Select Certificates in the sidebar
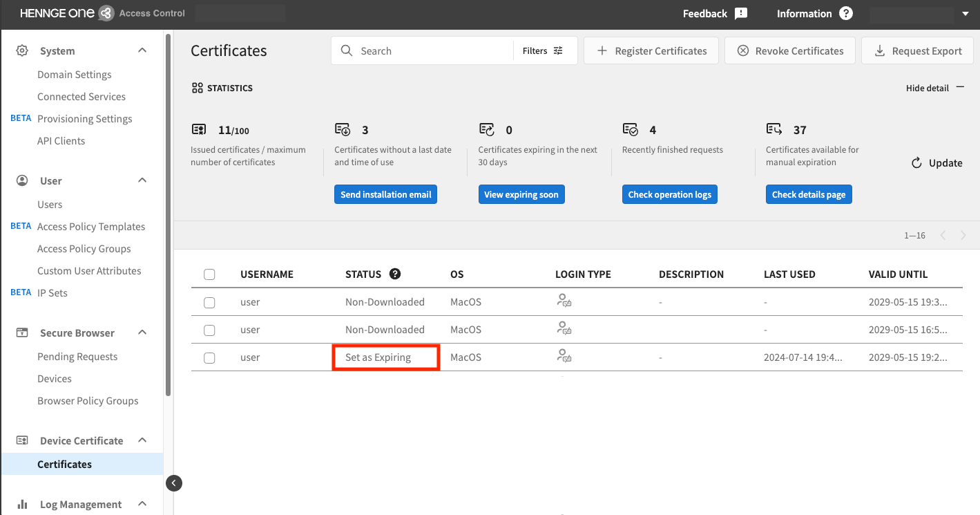The height and width of the screenshot is (515, 980). pos(81,464)
